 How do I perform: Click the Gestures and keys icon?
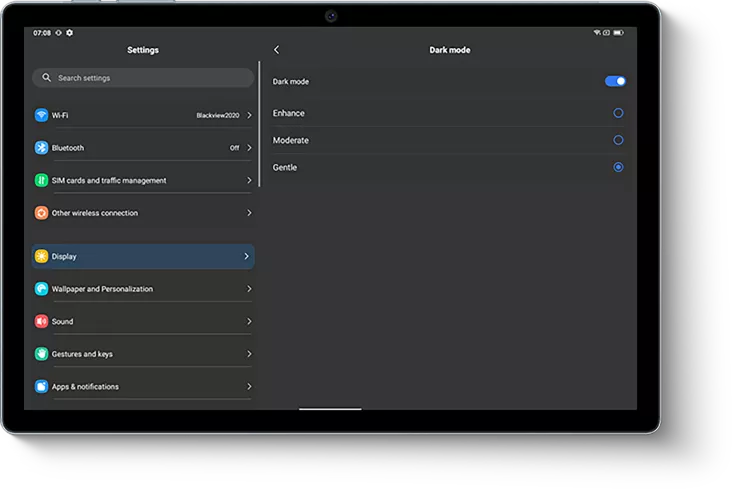(41, 354)
